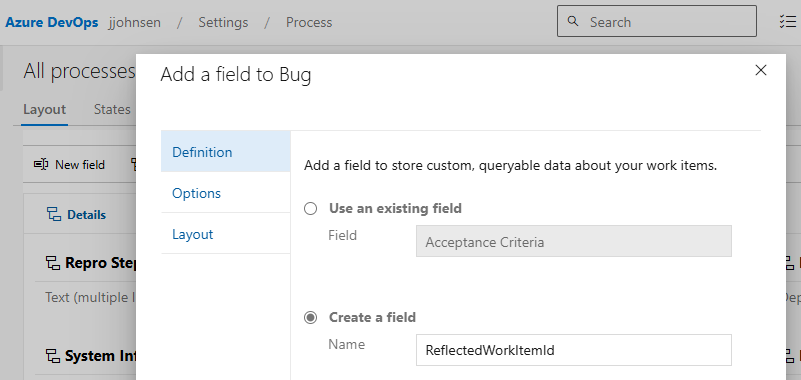This screenshot has height=380, width=801.
Task: Select the System Info group heading
Action: (100, 355)
